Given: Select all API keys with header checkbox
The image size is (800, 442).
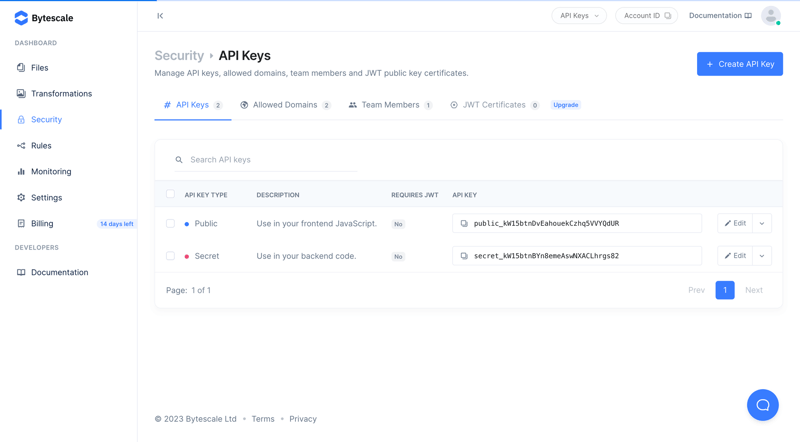Looking at the screenshot, I should coord(170,195).
